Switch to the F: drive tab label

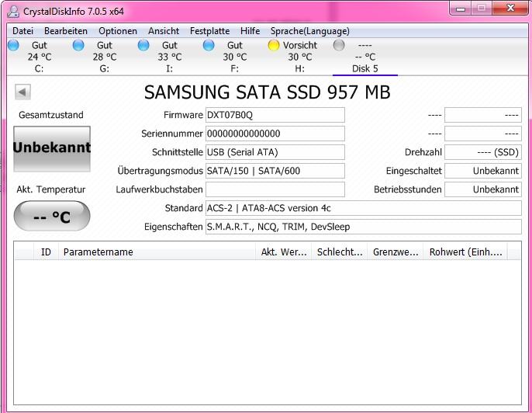click(x=234, y=68)
